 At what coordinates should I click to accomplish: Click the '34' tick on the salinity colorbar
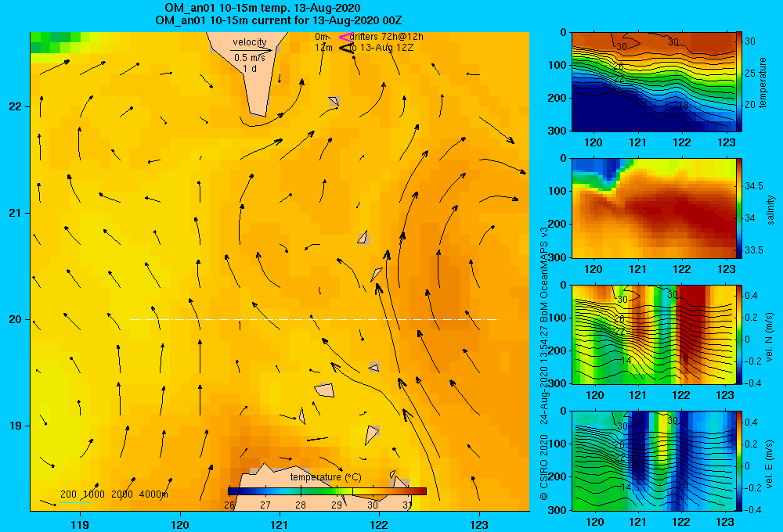[750, 218]
